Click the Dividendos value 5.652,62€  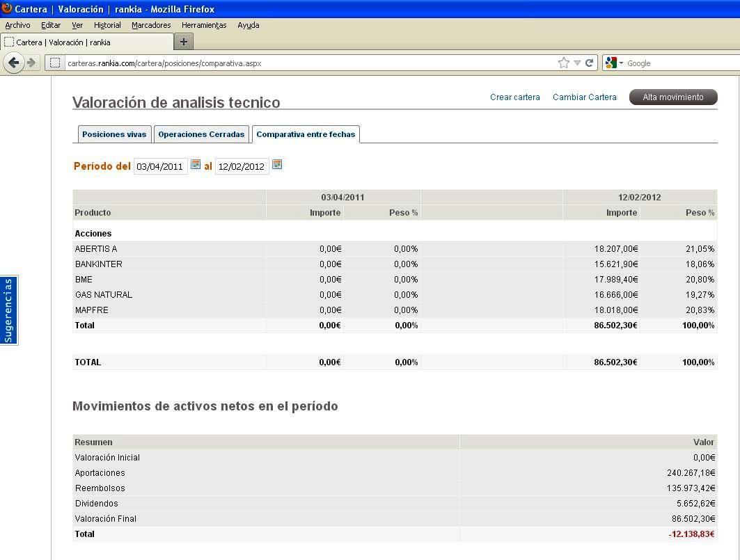(x=695, y=504)
